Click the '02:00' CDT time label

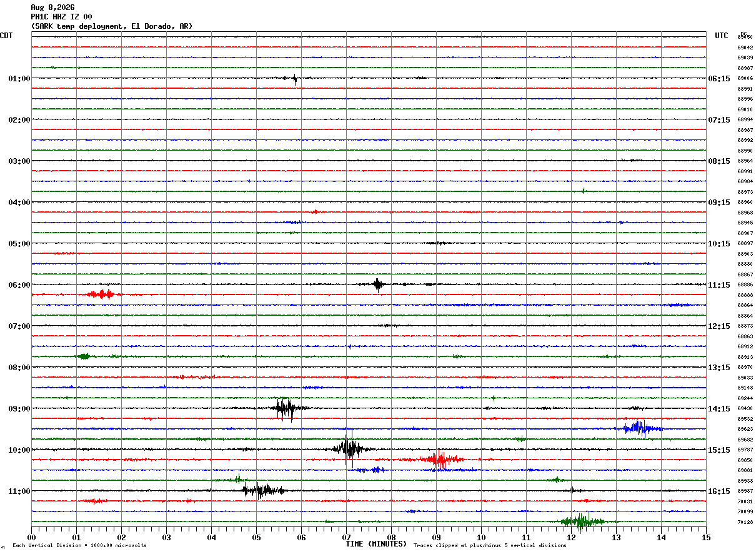[19, 120]
